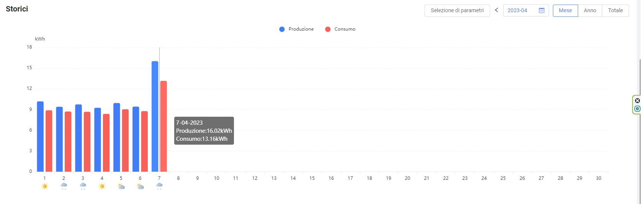Click the close X icon on side widget

[x=637, y=101]
